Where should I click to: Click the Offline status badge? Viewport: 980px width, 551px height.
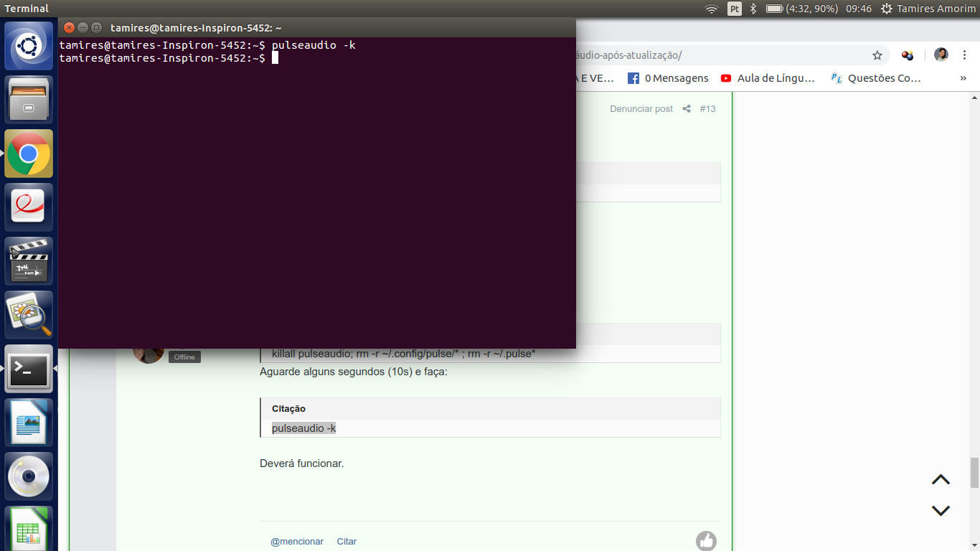pos(184,357)
